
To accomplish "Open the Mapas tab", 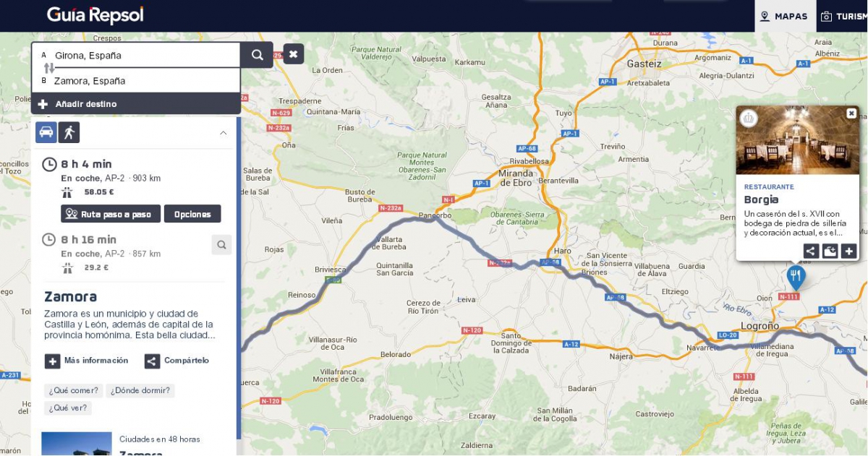I will tap(784, 16).
